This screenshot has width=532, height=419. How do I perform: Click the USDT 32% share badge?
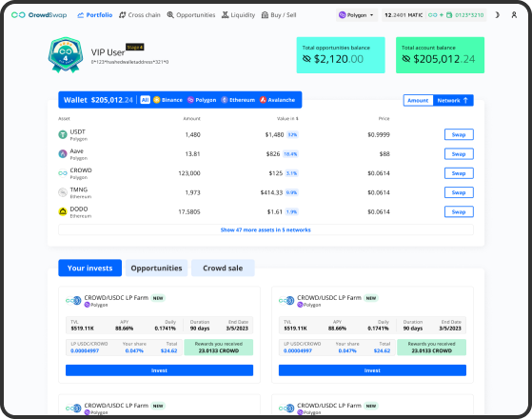[292, 135]
